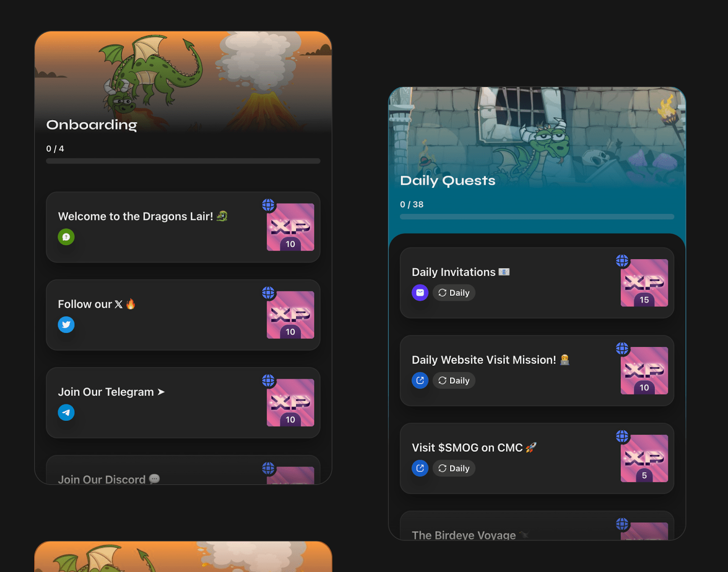Screen dimensions: 728x572
Task: Click external link icon under Daily Website Visit
Action: click(x=420, y=380)
